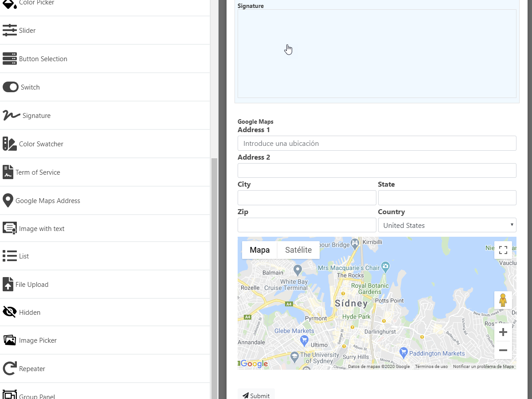Click the Hidden crossed-eye icon

click(10, 312)
